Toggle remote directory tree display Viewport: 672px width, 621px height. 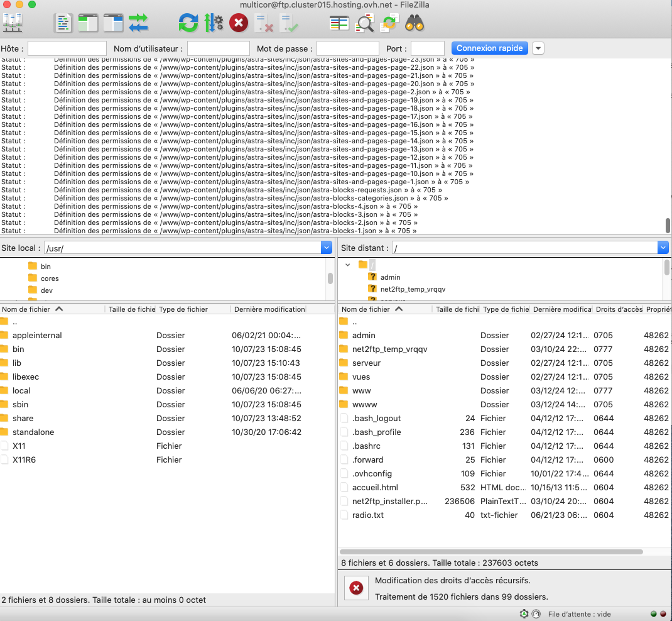[113, 23]
